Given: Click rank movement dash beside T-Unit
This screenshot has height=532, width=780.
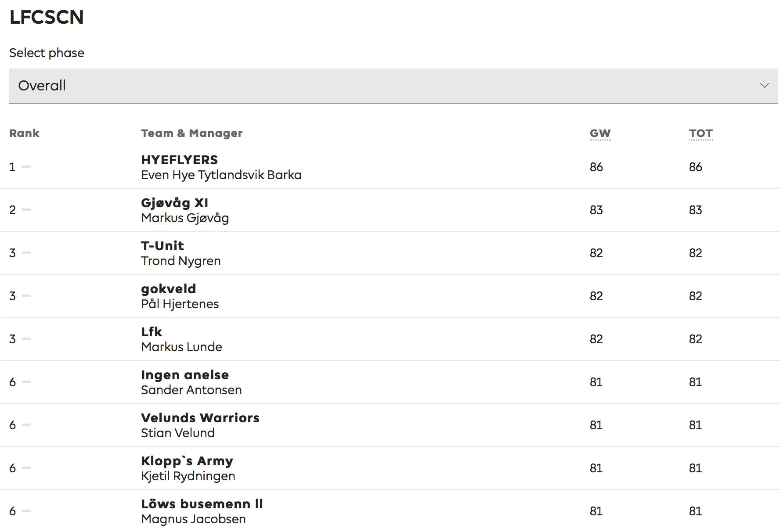Looking at the screenshot, I should [26, 253].
